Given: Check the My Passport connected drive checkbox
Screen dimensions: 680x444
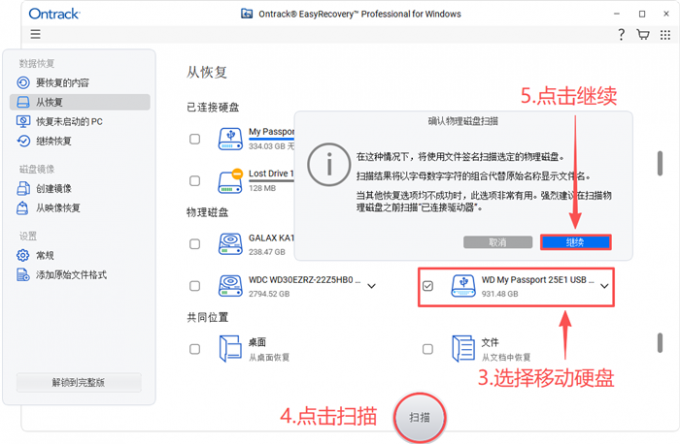Looking at the screenshot, I should 195,139.
